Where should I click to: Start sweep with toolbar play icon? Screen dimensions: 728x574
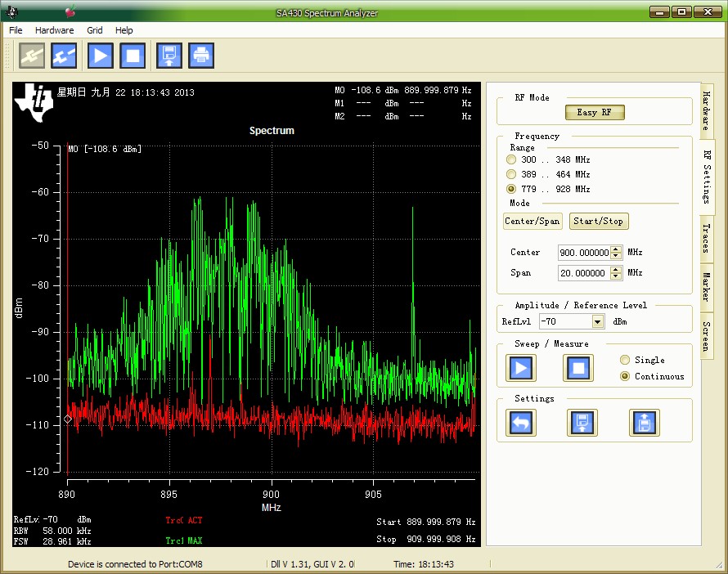(x=101, y=56)
